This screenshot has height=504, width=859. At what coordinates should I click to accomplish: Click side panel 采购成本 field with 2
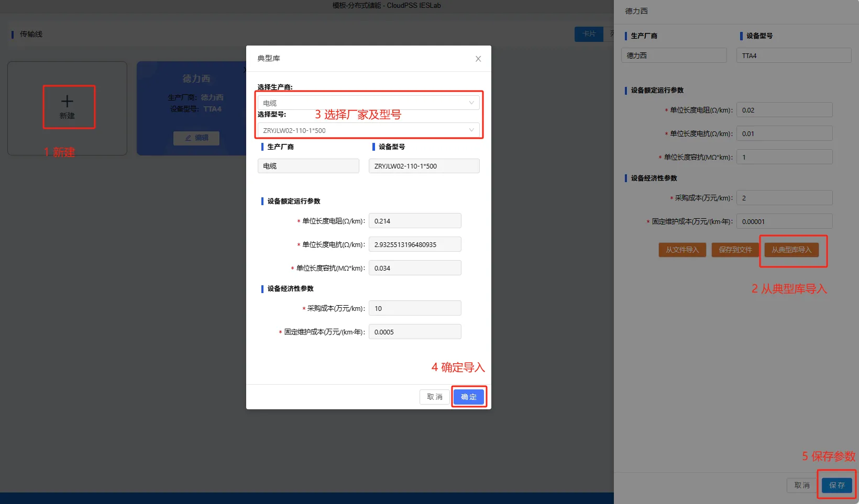point(785,198)
